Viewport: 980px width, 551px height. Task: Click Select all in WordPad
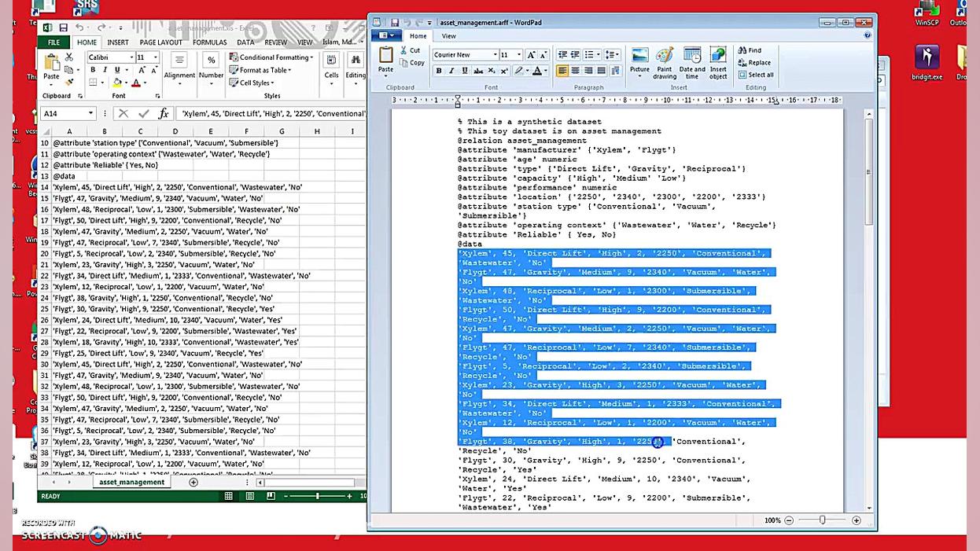click(755, 75)
